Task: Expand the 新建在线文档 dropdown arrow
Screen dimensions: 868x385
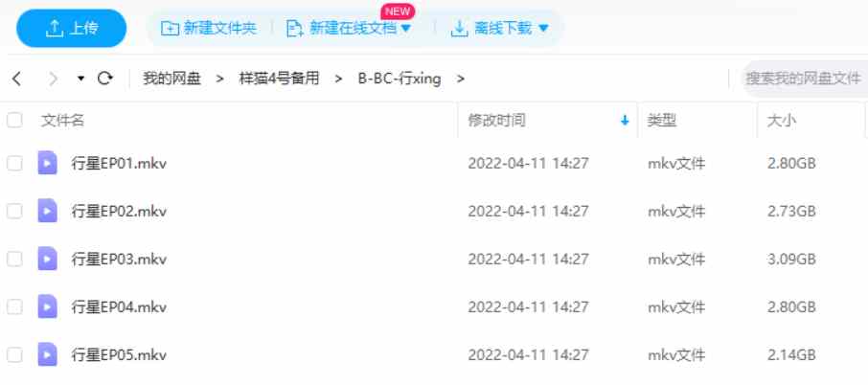Action: point(406,28)
